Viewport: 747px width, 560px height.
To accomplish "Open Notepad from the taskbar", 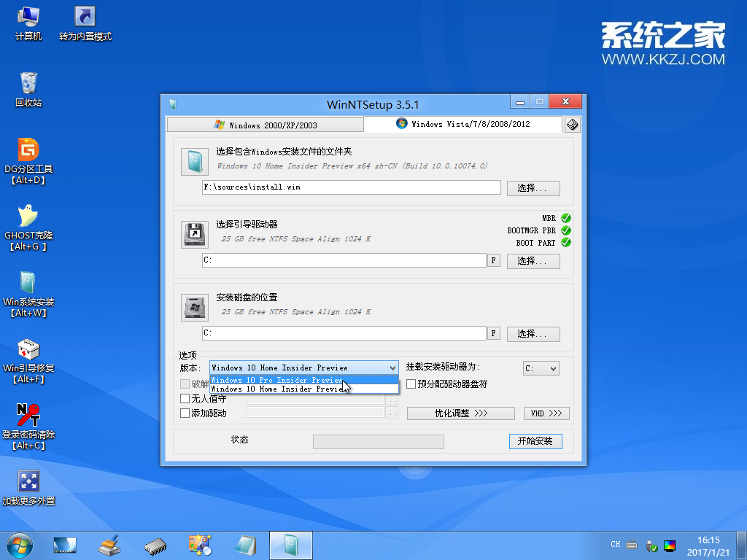I will coord(245,545).
